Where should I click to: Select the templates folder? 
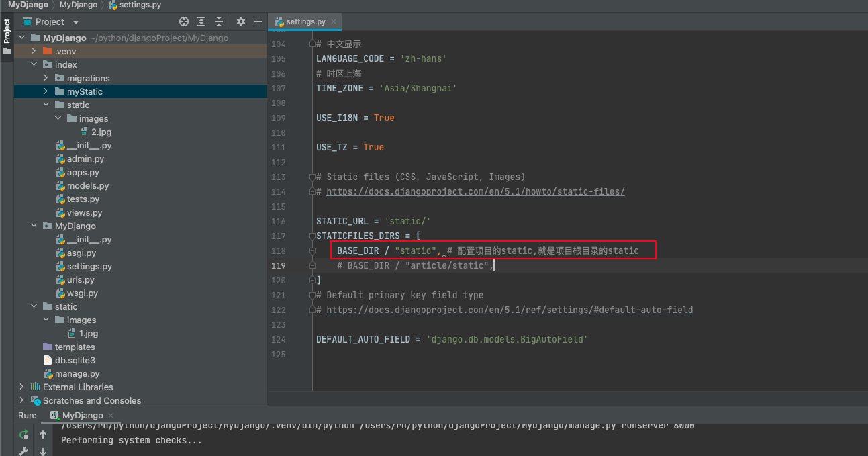(x=69, y=347)
